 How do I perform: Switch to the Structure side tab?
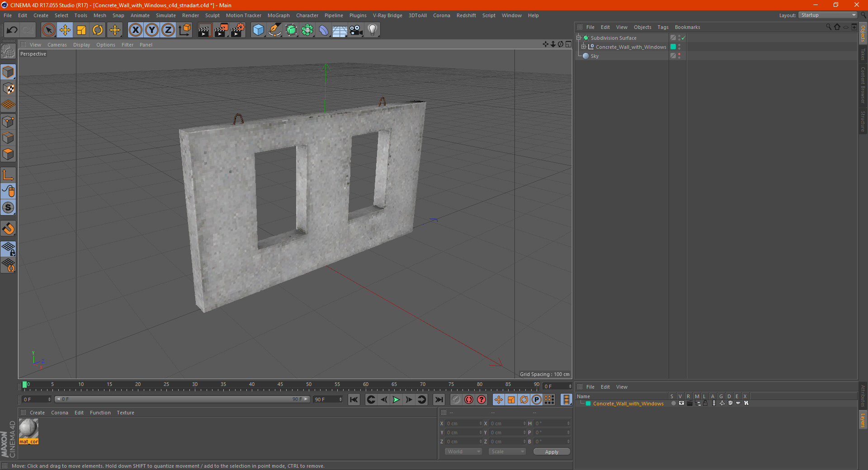(863, 121)
